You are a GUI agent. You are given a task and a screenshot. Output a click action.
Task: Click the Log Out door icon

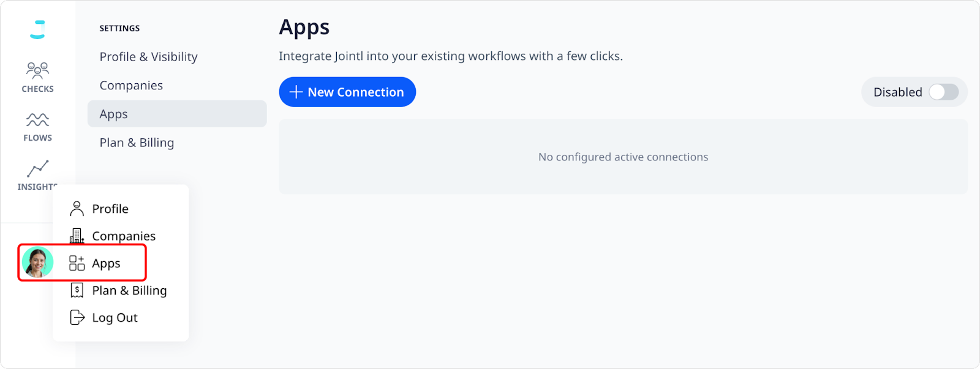[x=77, y=317]
